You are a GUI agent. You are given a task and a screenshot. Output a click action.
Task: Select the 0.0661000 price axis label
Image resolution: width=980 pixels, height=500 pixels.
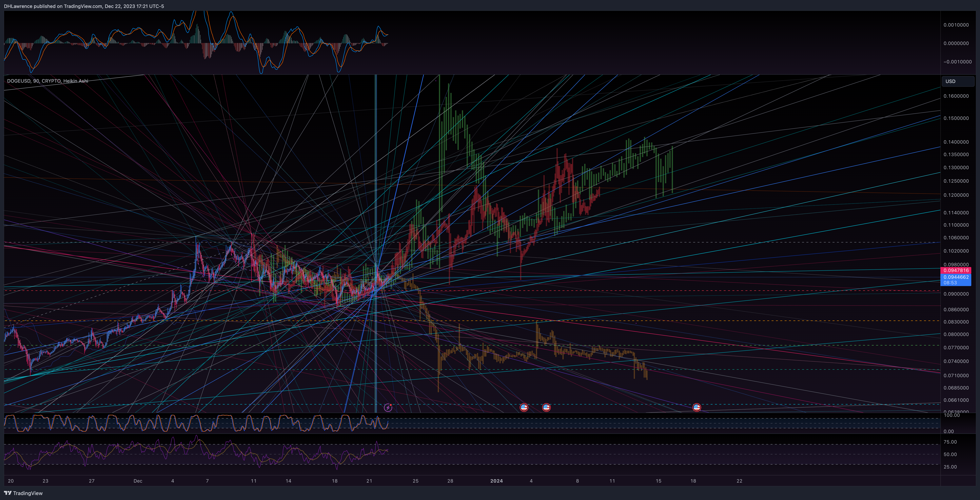[x=956, y=400]
